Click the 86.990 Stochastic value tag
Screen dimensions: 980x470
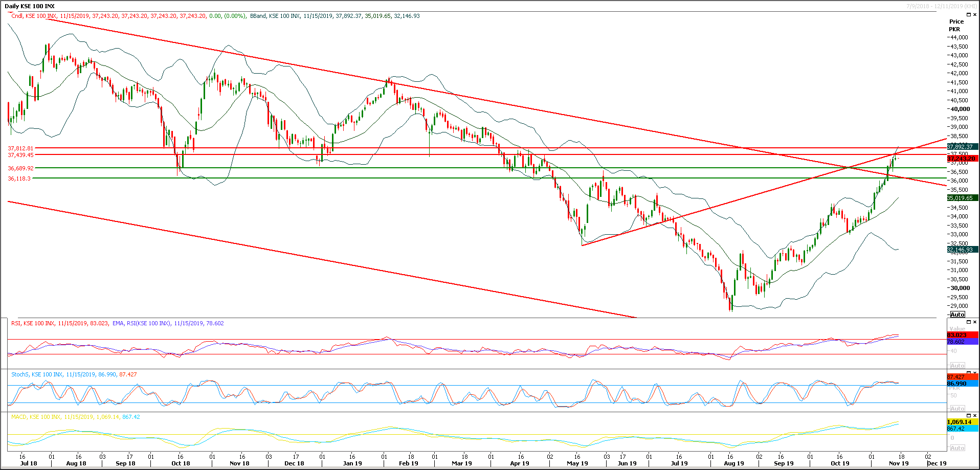click(962, 384)
